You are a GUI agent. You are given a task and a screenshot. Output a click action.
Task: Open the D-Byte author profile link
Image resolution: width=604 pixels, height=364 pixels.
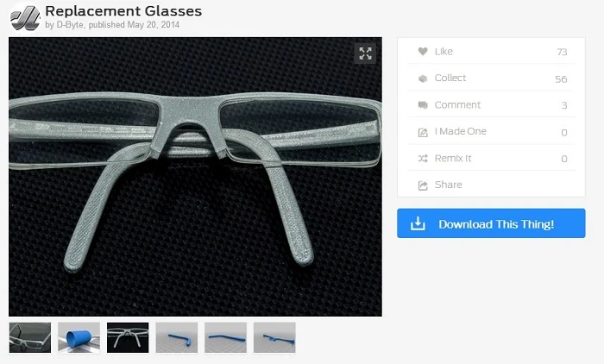click(x=69, y=25)
